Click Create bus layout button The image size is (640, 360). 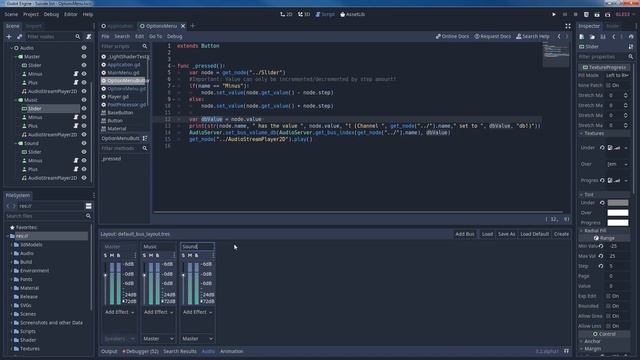561,234
